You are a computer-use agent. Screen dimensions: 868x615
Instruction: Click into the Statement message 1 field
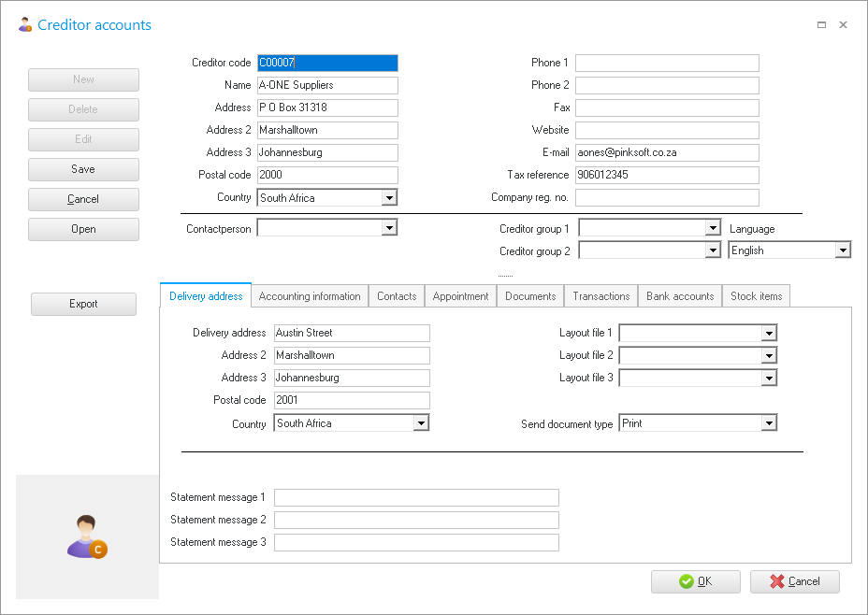click(416, 497)
